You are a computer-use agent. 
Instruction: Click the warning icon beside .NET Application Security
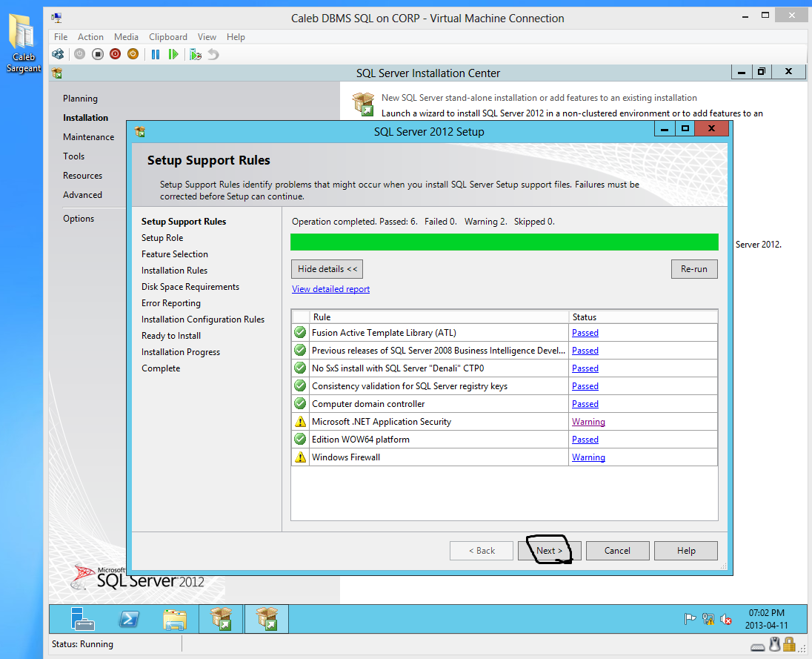click(x=300, y=422)
